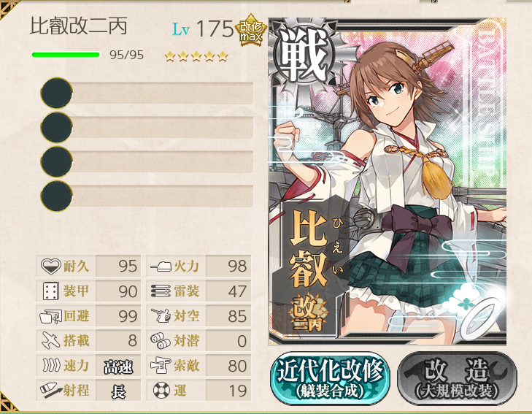Click the 比叡 ship card portrait

[387, 182]
